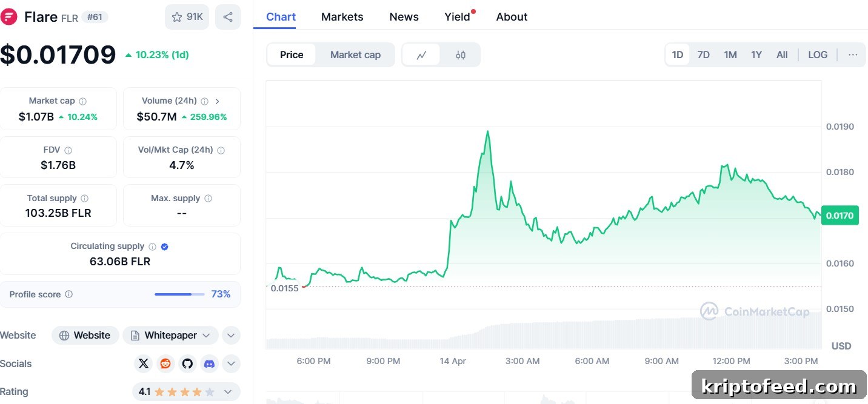The width and height of the screenshot is (868, 404).
Task: Switch chart to candlestick view
Action: coord(461,55)
